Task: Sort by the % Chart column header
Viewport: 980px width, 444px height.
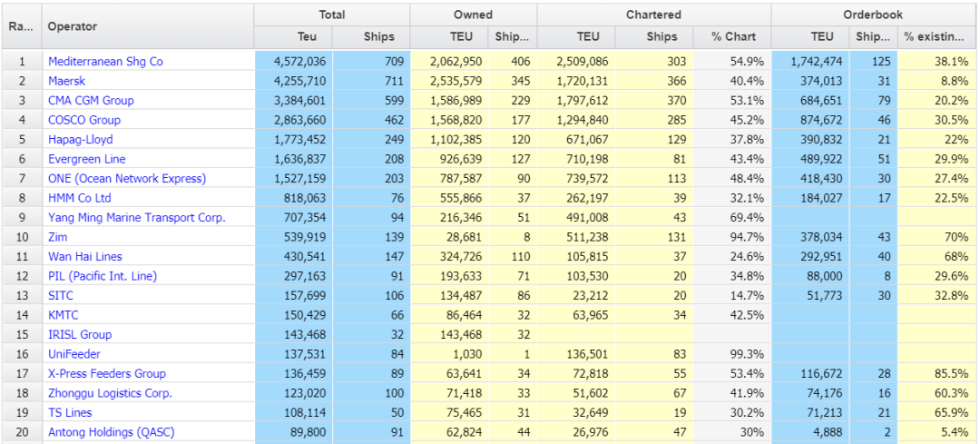Action: tap(733, 37)
